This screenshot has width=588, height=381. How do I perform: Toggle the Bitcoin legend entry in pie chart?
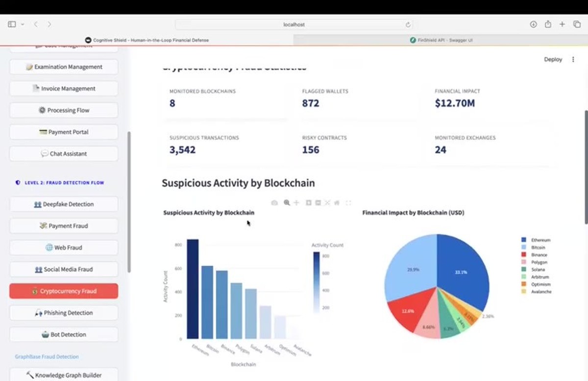(533, 248)
